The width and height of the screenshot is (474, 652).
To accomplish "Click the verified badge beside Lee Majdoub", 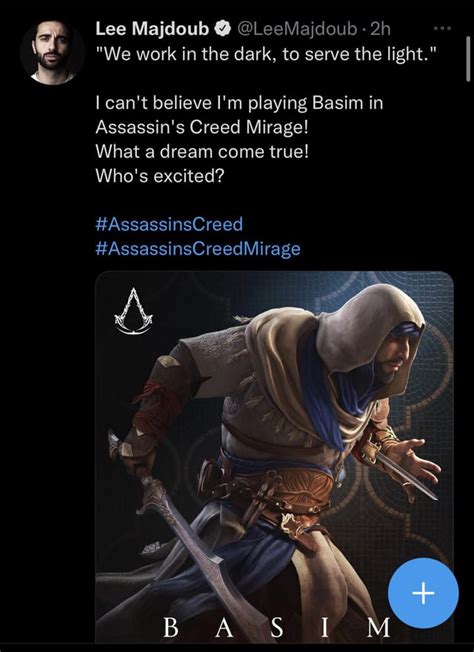I will [x=223, y=29].
